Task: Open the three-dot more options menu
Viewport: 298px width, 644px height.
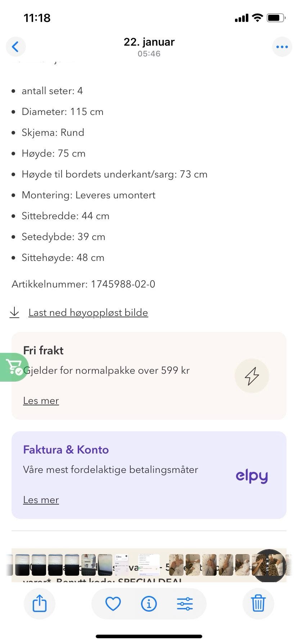Action: point(282,47)
